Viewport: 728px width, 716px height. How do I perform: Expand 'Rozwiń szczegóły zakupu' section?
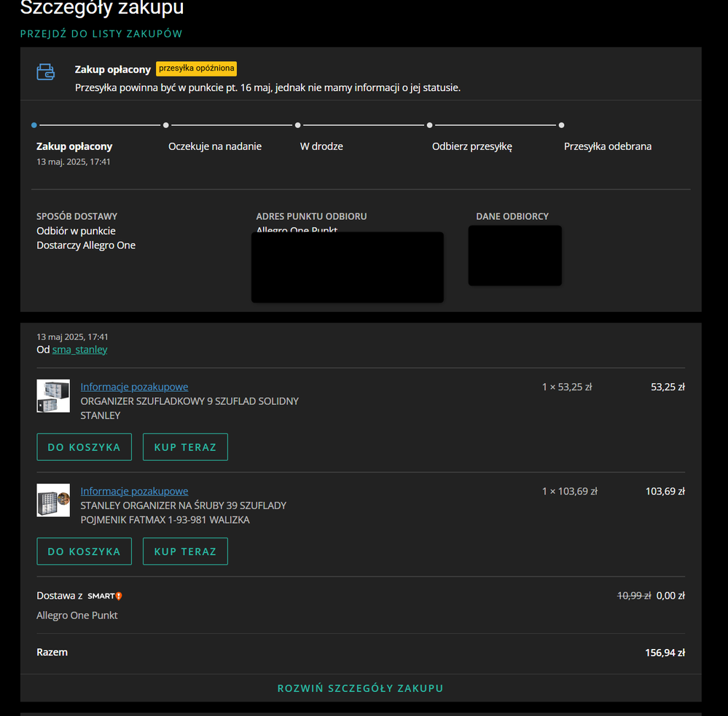[360, 688]
